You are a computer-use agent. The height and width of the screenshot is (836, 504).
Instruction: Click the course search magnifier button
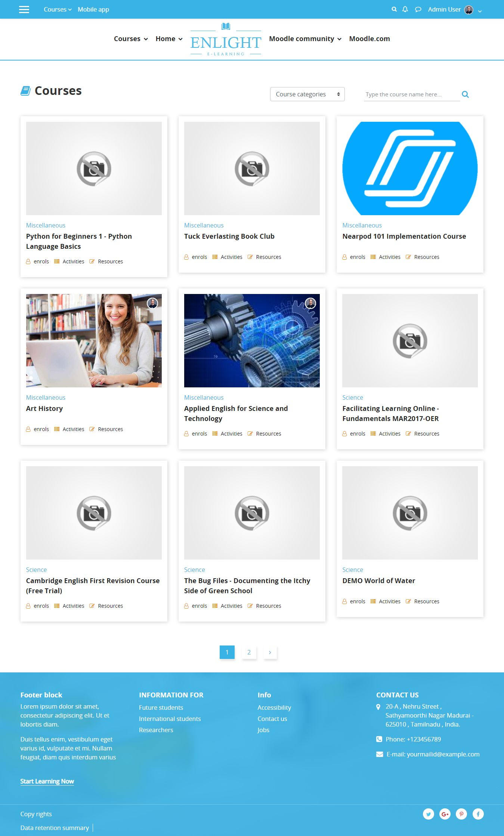coord(465,95)
